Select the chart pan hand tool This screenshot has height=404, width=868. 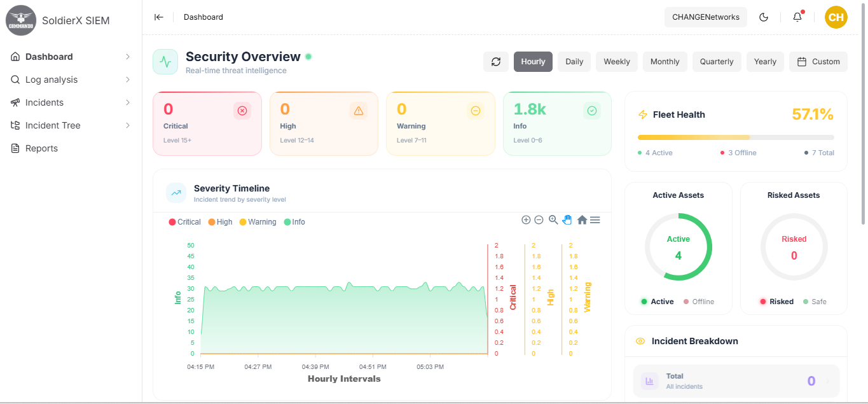[x=567, y=219]
